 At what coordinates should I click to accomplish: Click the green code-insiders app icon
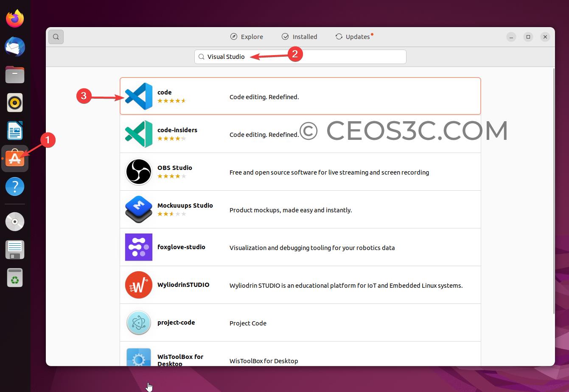[139, 134]
